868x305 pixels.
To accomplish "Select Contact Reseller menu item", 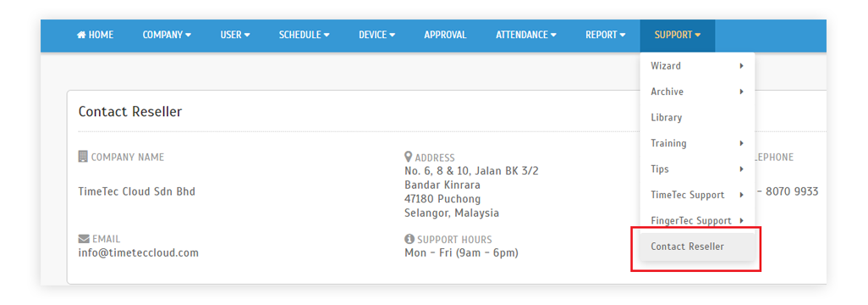I will [x=697, y=247].
